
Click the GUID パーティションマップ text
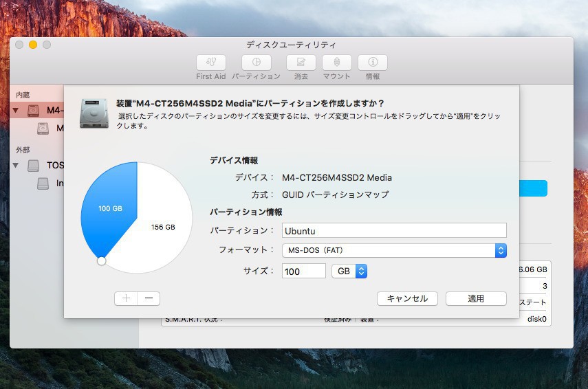point(335,195)
